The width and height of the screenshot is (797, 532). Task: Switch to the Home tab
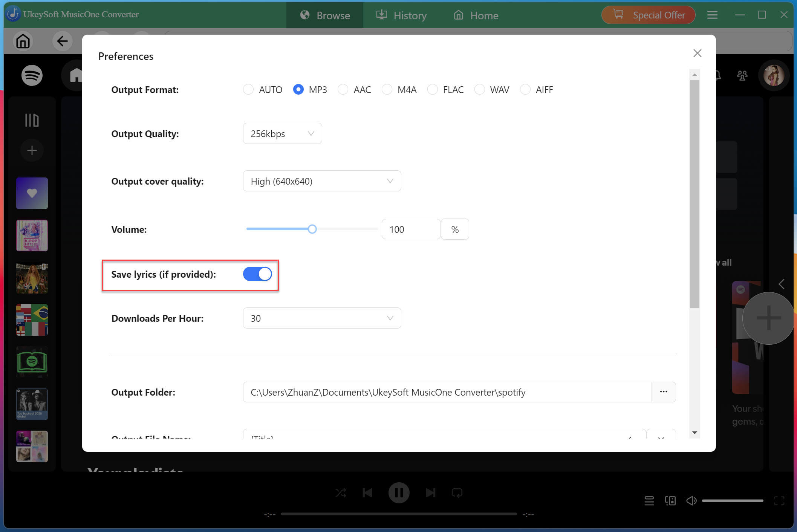[476, 15]
